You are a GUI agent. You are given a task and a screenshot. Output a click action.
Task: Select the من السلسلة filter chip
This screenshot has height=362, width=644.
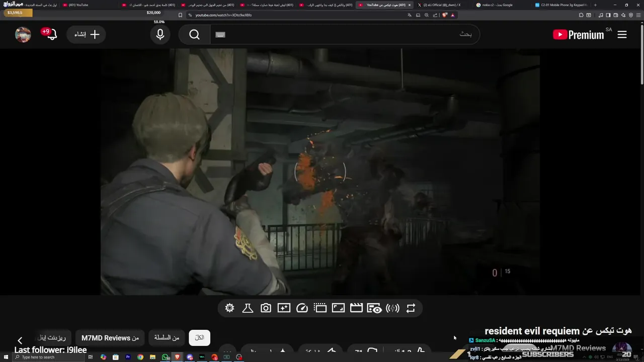[167, 338]
